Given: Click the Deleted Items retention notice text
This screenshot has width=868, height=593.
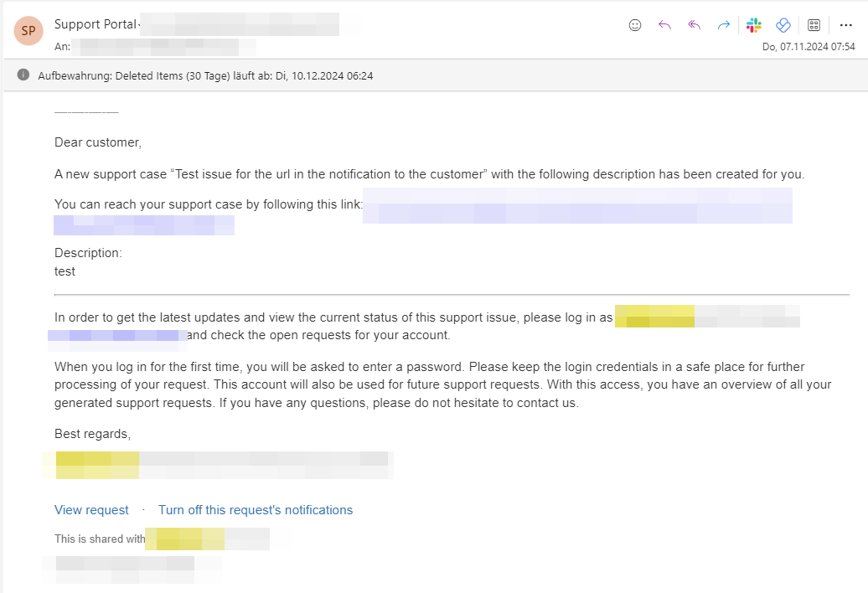Looking at the screenshot, I should pyautogui.click(x=205, y=75).
